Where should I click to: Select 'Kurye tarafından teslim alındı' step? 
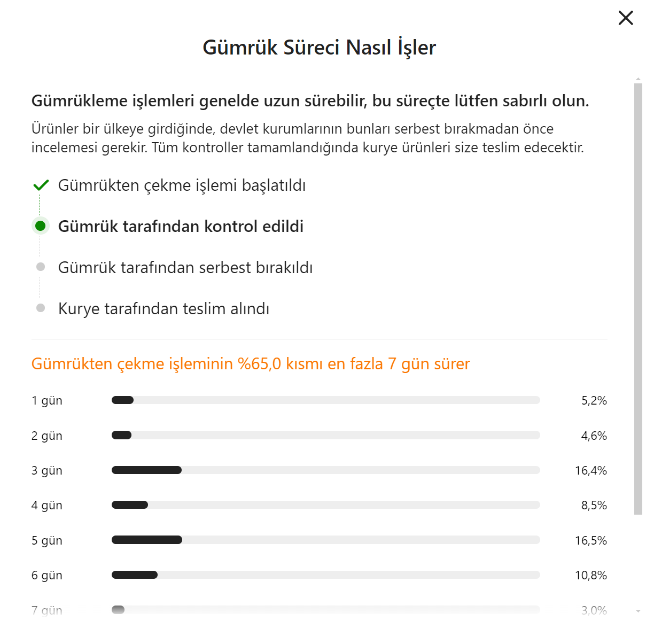coord(164,309)
